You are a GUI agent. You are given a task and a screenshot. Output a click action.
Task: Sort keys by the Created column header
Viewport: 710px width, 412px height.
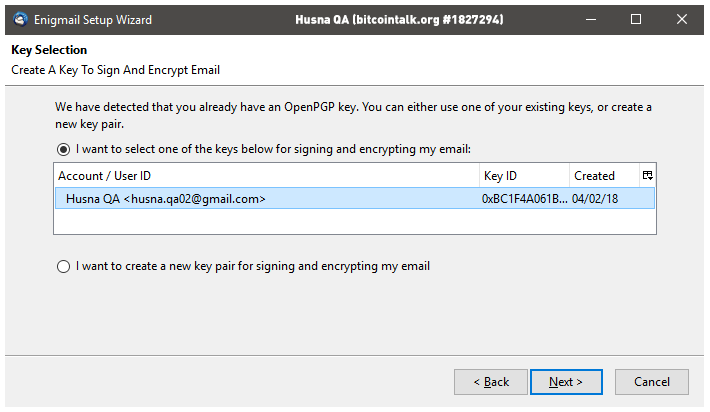[604, 176]
